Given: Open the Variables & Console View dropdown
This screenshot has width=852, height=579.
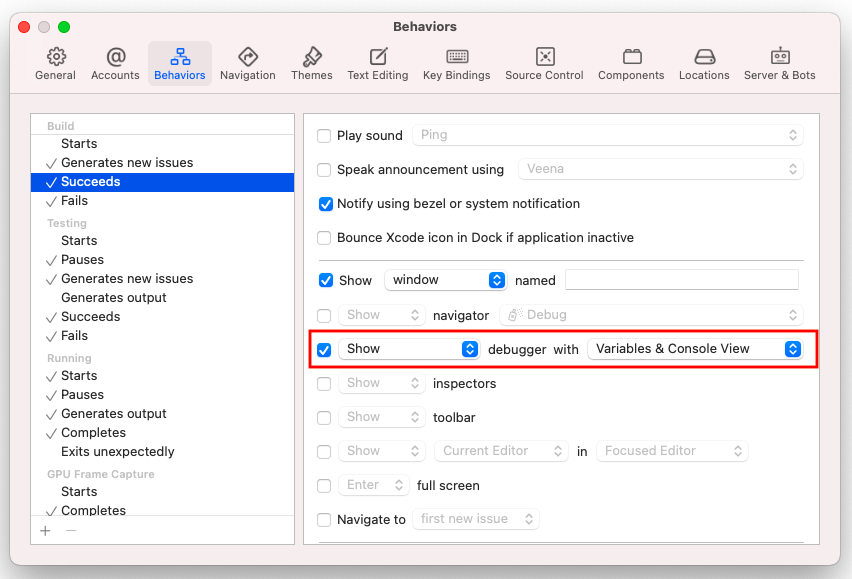Looking at the screenshot, I should [x=697, y=349].
